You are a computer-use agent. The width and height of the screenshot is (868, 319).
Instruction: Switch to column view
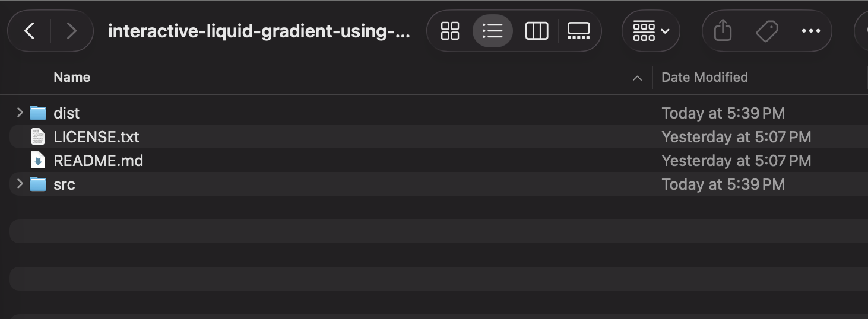536,31
